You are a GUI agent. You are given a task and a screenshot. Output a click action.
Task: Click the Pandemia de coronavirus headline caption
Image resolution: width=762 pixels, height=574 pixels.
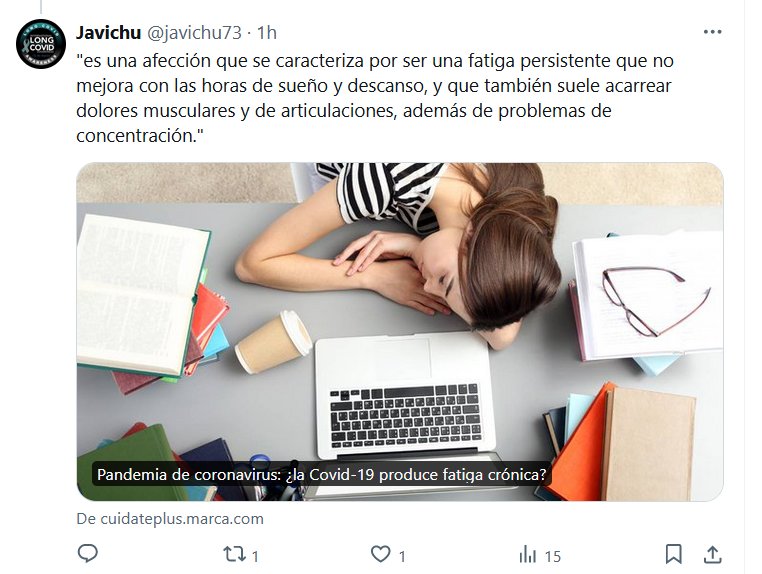click(x=322, y=474)
